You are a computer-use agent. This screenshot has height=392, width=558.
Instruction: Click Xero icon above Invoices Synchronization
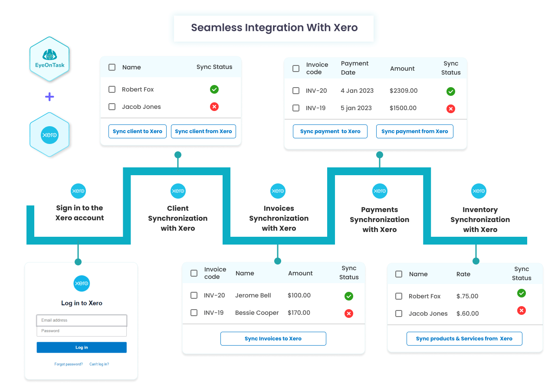pos(278,191)
